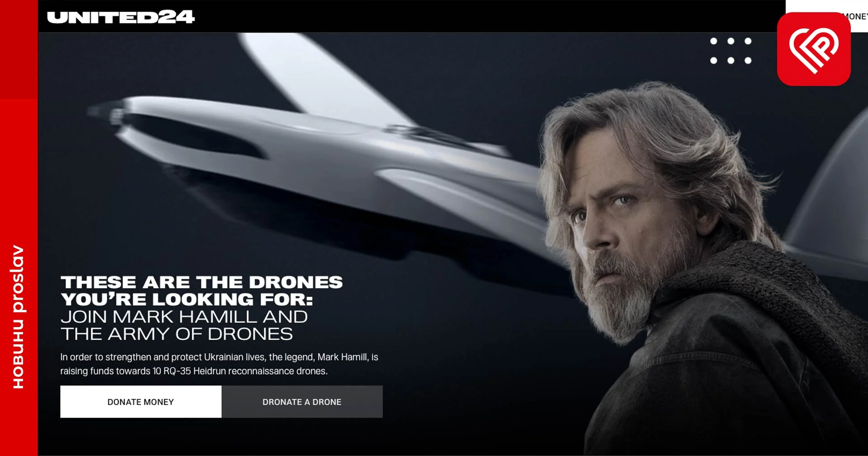Click the red Proslav heart logo
This screenshot has height=456, width=868.
point(814,49)
